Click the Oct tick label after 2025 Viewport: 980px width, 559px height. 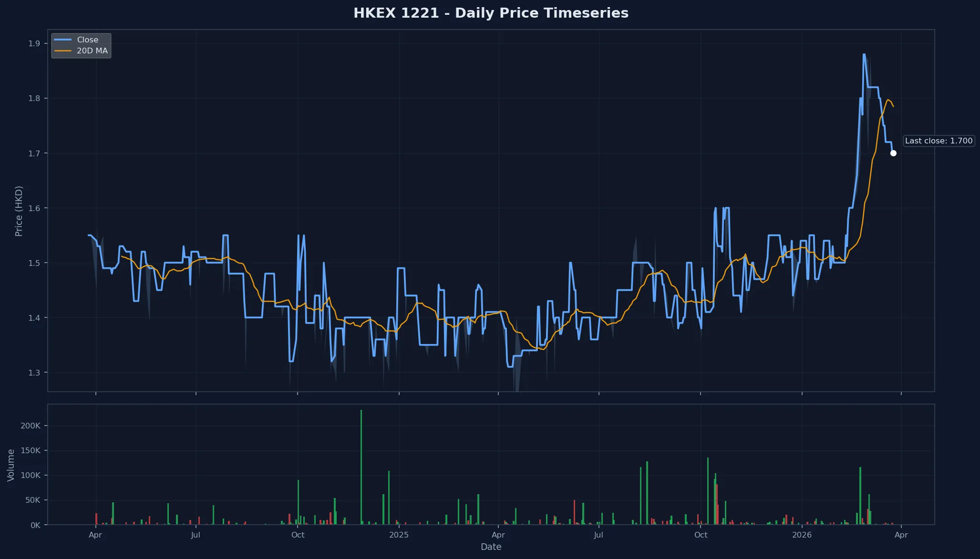tap(701, 535)
